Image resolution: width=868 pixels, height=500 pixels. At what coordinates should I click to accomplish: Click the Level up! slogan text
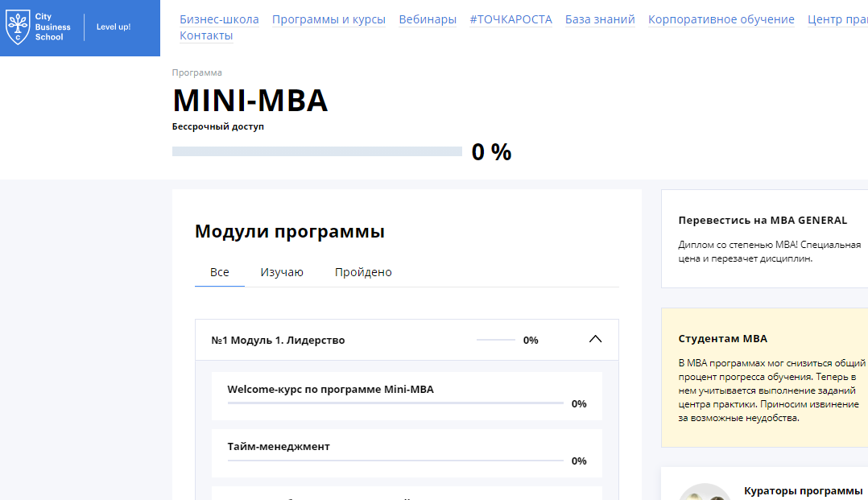pos(114,27)
